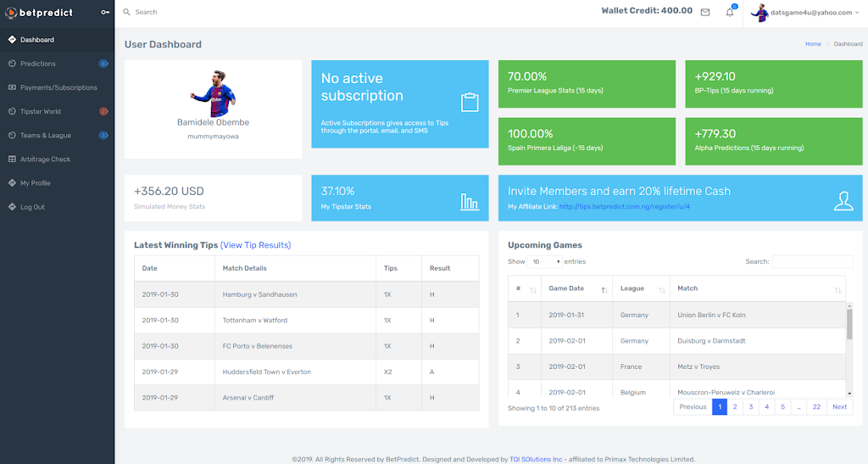Go to page 22

(x=816, y=407)
